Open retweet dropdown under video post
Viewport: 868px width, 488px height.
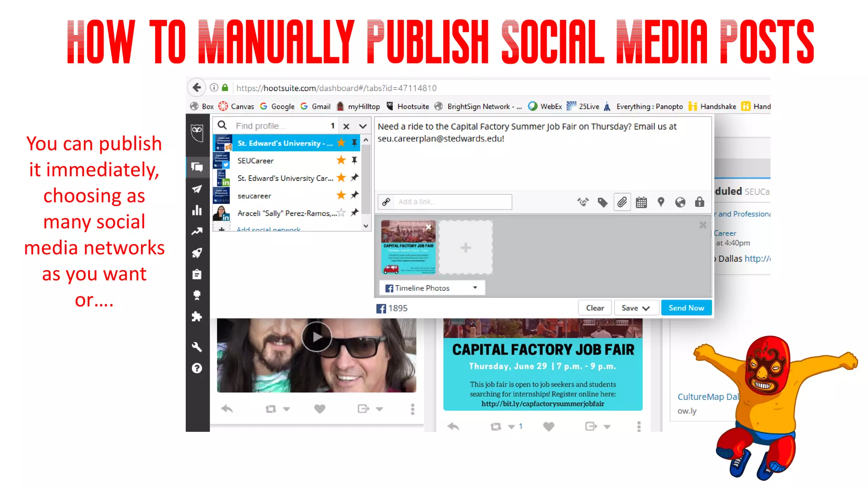click(x=287, y=409)
